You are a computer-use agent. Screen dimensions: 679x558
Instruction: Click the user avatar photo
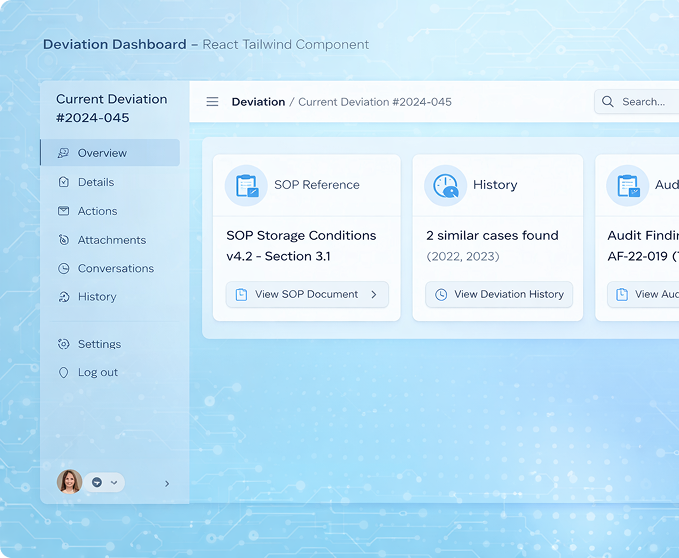click(x=69, y=482)
